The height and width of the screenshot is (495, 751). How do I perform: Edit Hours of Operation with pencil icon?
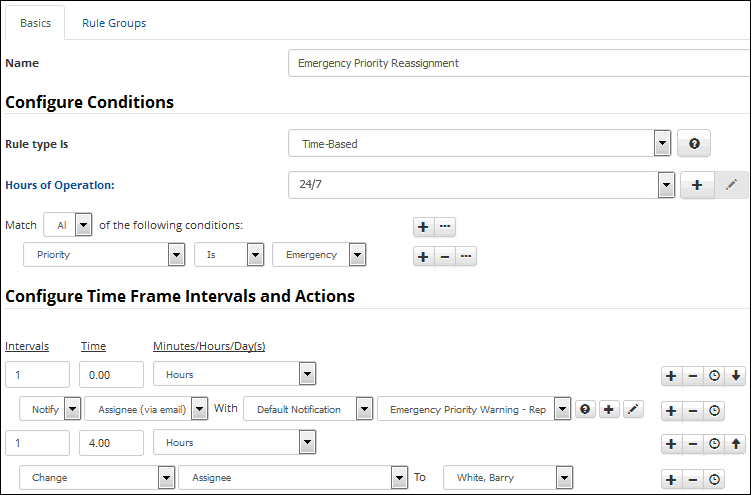pyautogui.click(x=731, y=185)
